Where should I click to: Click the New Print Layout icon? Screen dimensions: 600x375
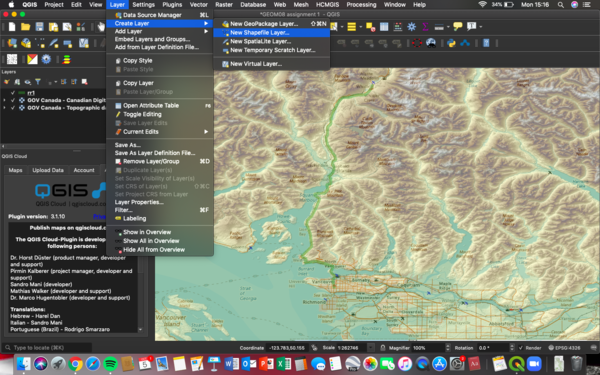pos(53,27)
